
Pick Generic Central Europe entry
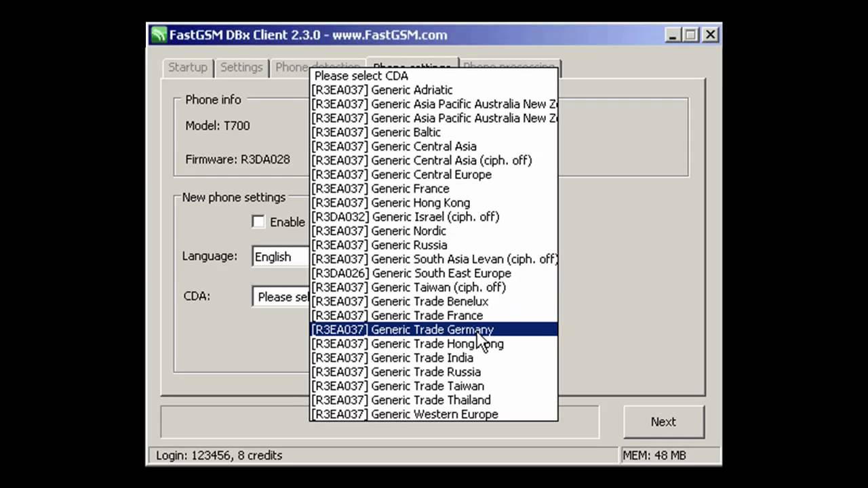click(x=434, y=175)
